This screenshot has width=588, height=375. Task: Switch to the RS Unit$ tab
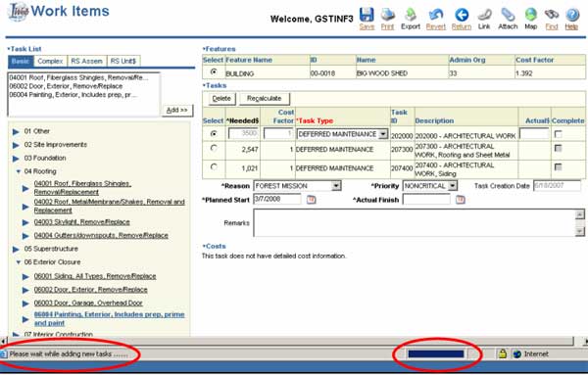[123, 61]
